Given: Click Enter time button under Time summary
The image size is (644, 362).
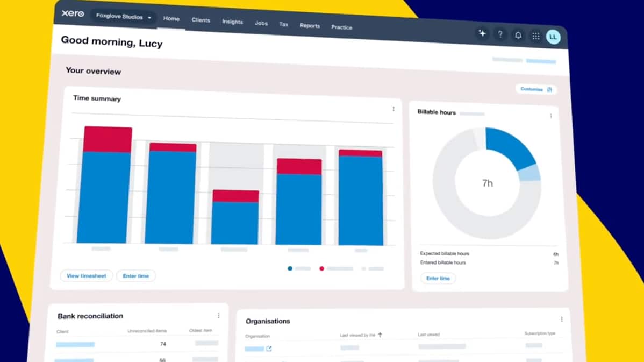Looking at the screenshot, I should (135, 276).
